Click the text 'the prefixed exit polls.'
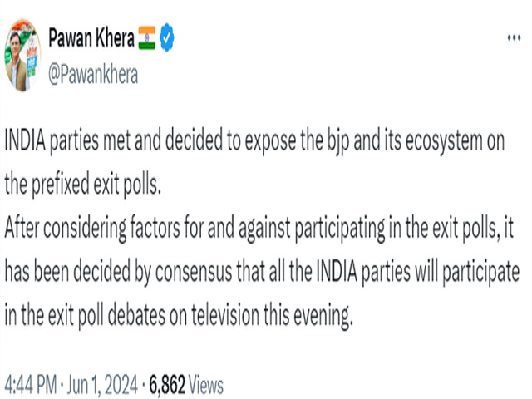This screenshot has width=532, height=399. (82, 185)
